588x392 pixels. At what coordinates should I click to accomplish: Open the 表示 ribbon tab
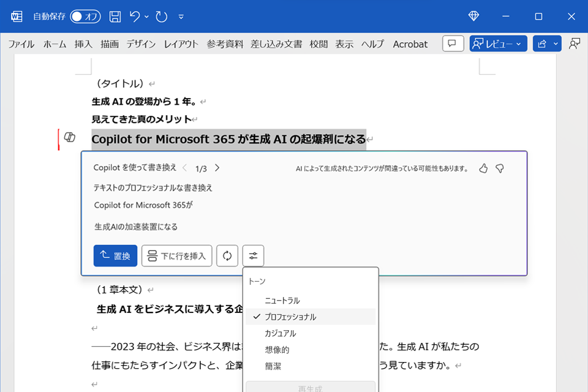click(344, 44)
